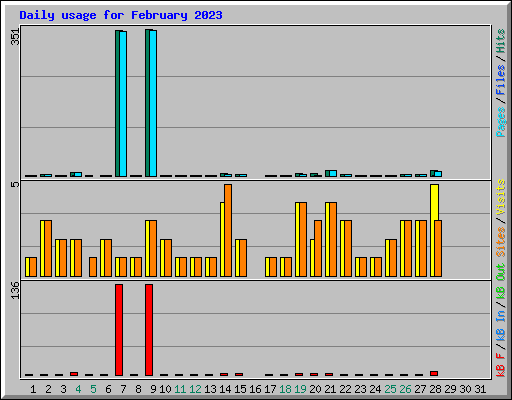
Task: Click the 'Hits' legend label
Action: coord(501,41)
